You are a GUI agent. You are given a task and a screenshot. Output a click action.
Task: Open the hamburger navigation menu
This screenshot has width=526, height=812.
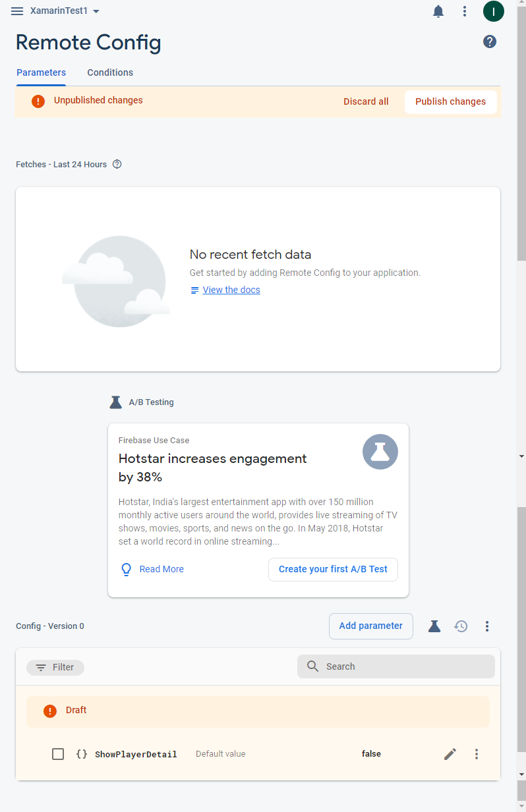(x=17, y=11)
